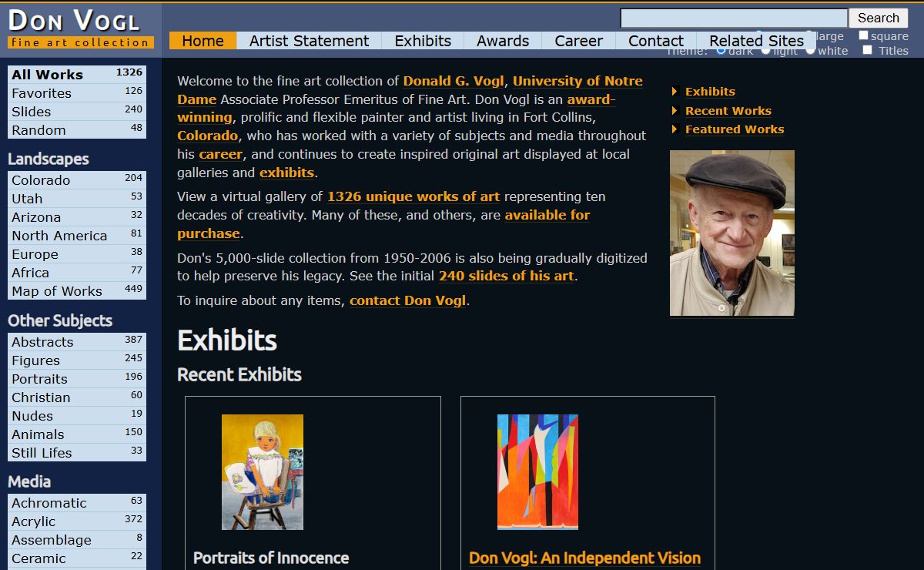The width and height of the screenshot is (924, 570).
Task: Open the Favorites category
Action: tap(77, 93)
